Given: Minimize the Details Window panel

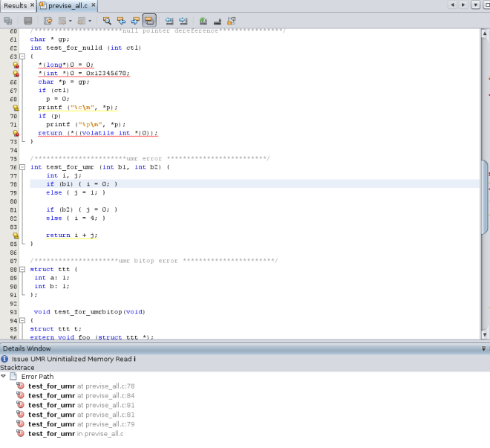Looking at the screenshot, I should click(483, 348).
